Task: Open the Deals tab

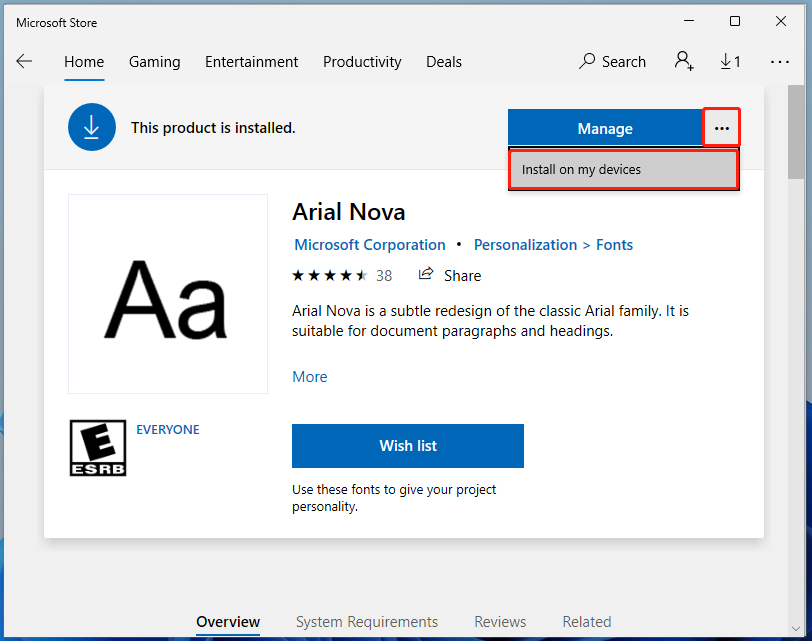Action: coord(444,62)
